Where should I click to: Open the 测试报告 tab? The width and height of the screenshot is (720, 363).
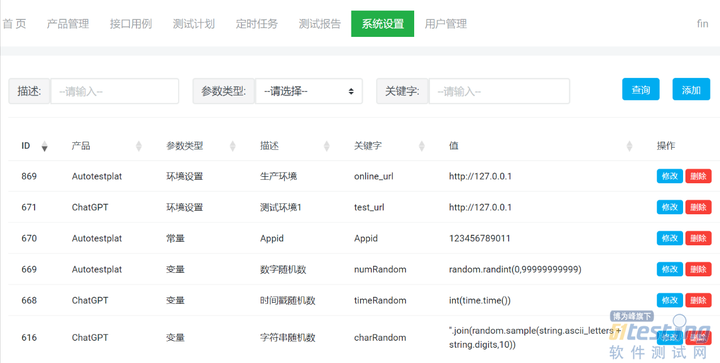[320, 24]
